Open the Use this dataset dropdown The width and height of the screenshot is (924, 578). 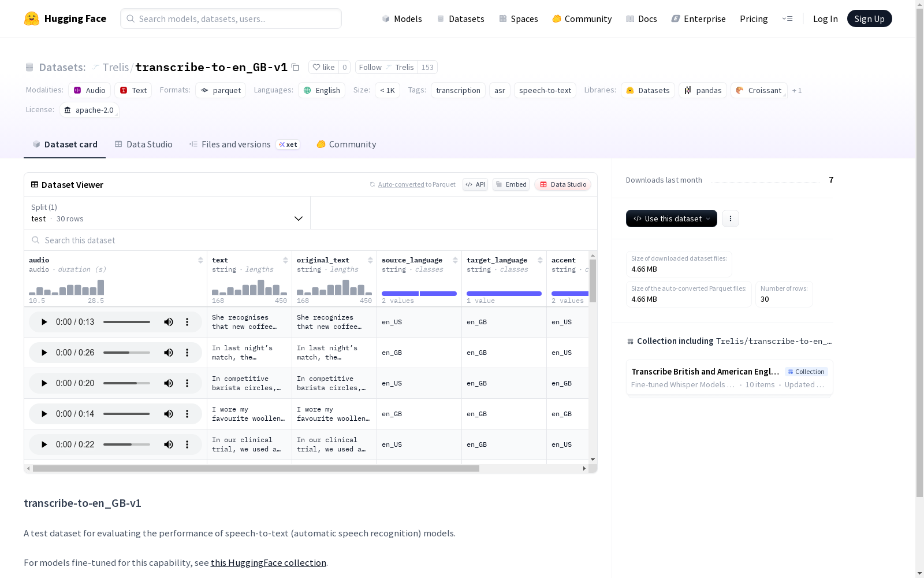pyautogui.click(x=672, y=218)
